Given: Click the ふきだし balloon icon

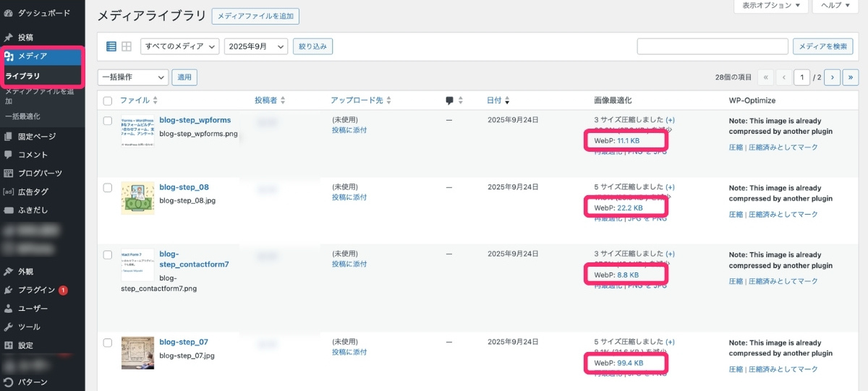Looking at the screenshot, I should coord(9,210).
